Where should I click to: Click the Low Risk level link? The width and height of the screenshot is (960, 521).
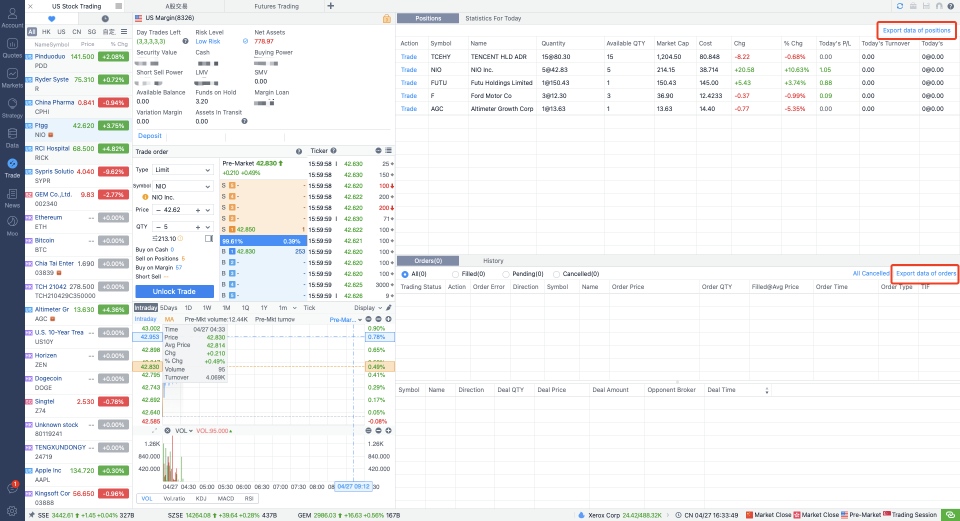(x=208, y=42)
